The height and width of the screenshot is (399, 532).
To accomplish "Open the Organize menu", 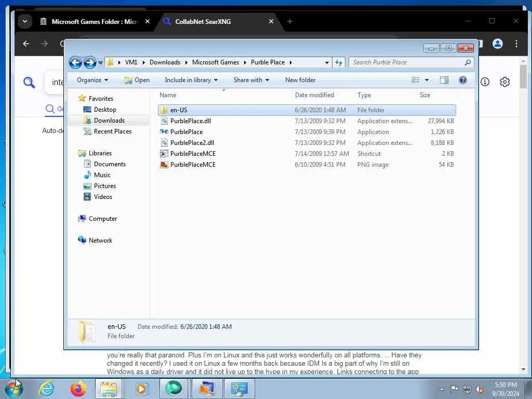I will [x=92, y=80].
